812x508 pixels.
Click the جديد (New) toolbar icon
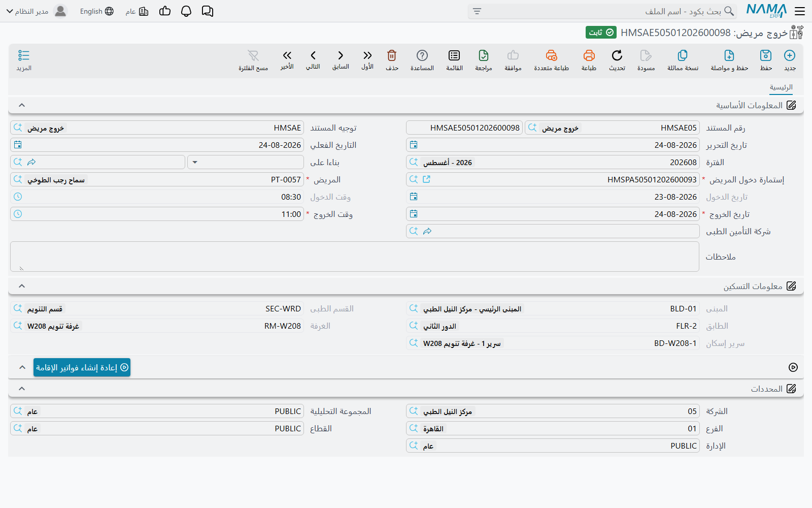click(789, 55)
